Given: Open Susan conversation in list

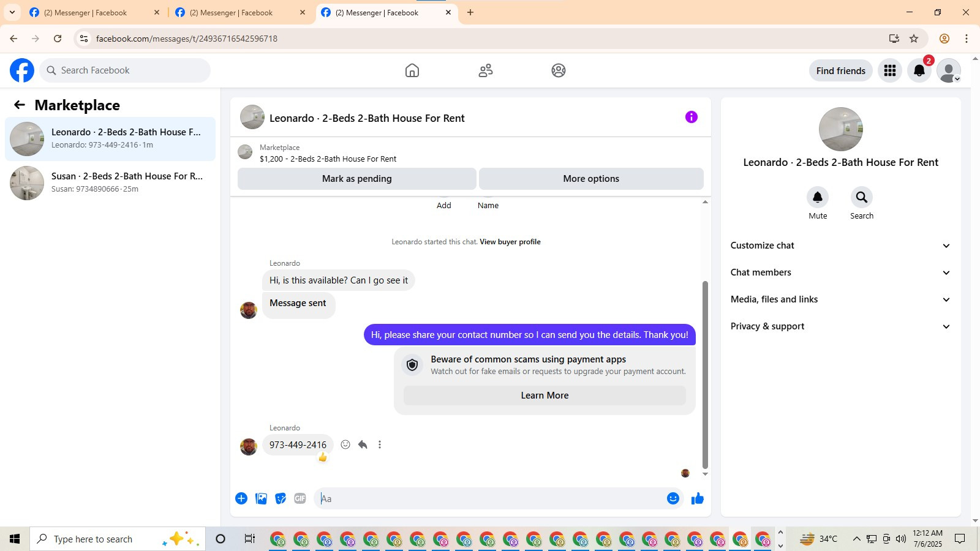Looking at the screenshot, I should point(110,183).
